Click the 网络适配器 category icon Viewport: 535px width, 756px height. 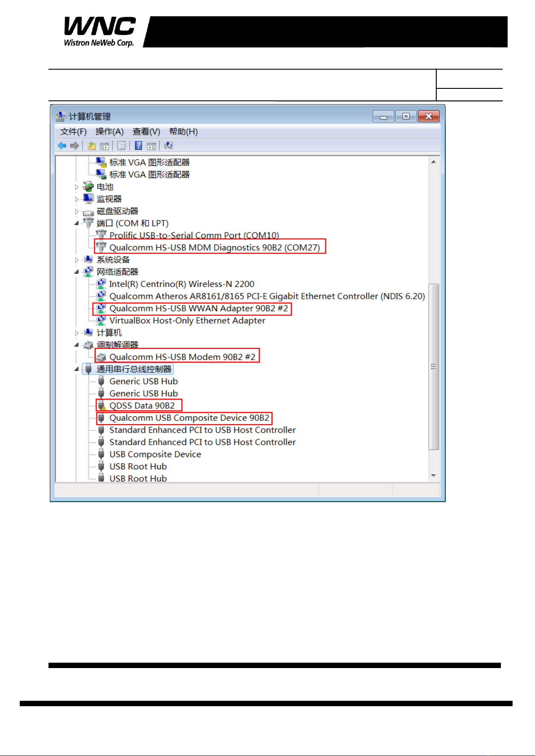(88, 272)
